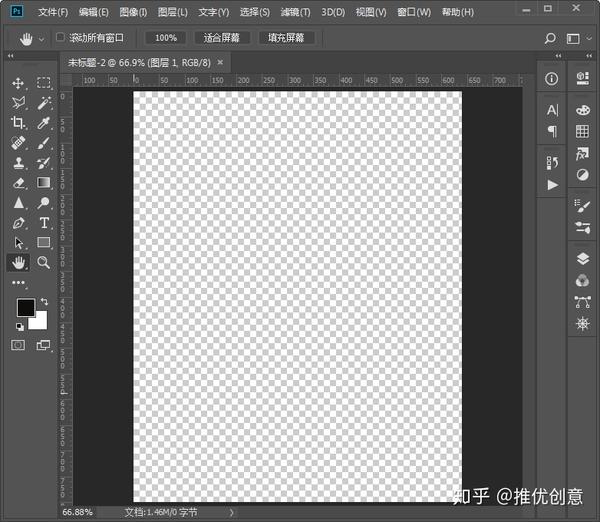Open the 图层(L) menu
This screenshot has height=522, width=600.
(173, 12)
